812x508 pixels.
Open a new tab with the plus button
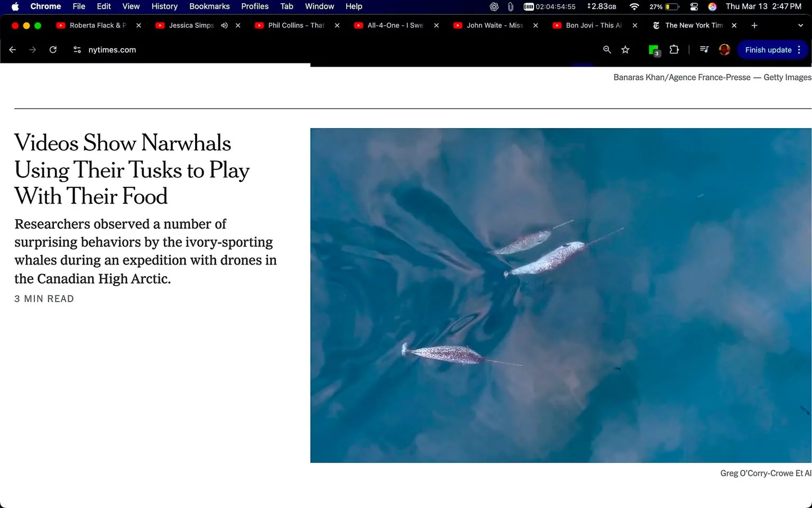click(754, 25)
